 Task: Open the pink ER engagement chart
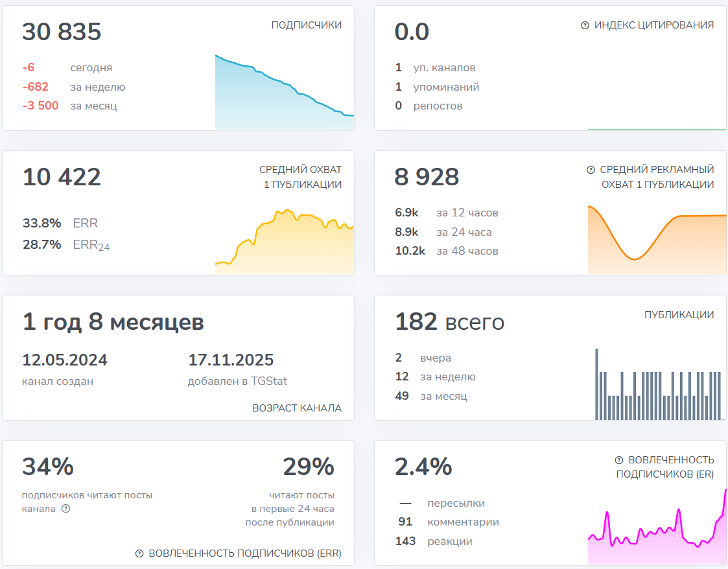657,531
